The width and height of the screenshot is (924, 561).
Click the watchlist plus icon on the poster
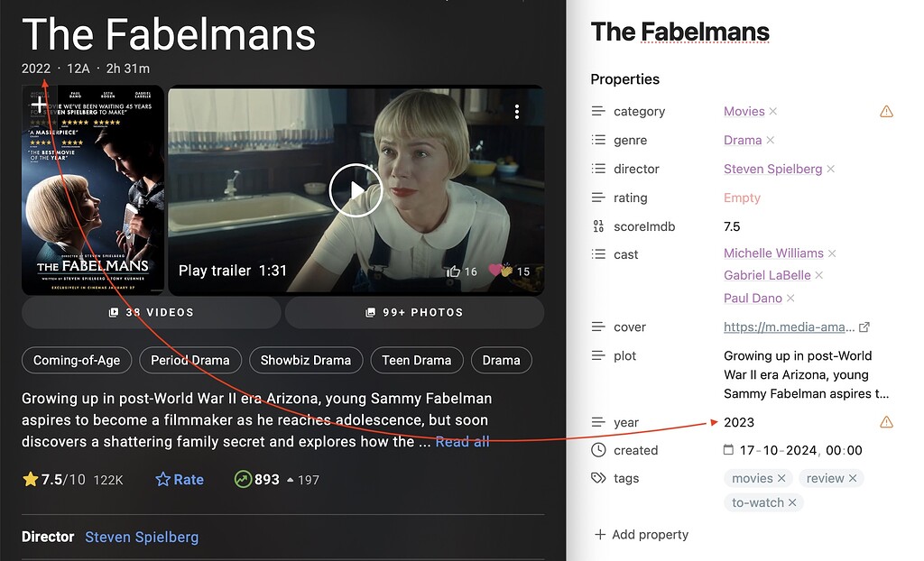tap(40, 105)
